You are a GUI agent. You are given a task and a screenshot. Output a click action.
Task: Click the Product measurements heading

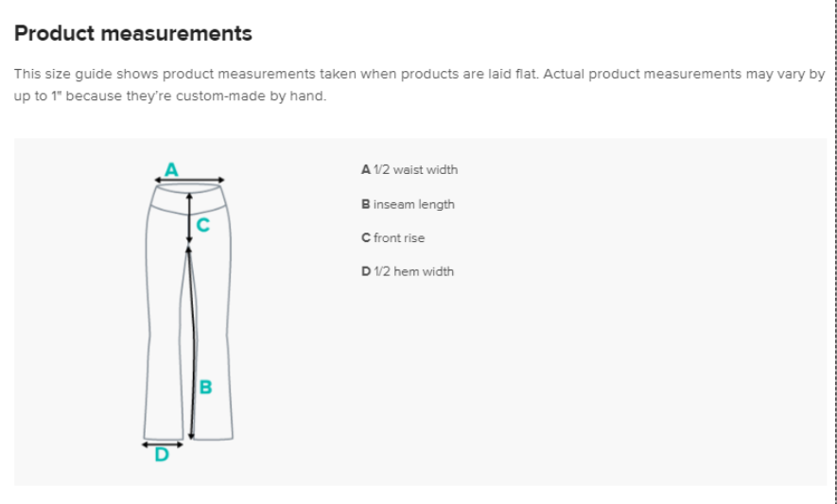(133, 34)
